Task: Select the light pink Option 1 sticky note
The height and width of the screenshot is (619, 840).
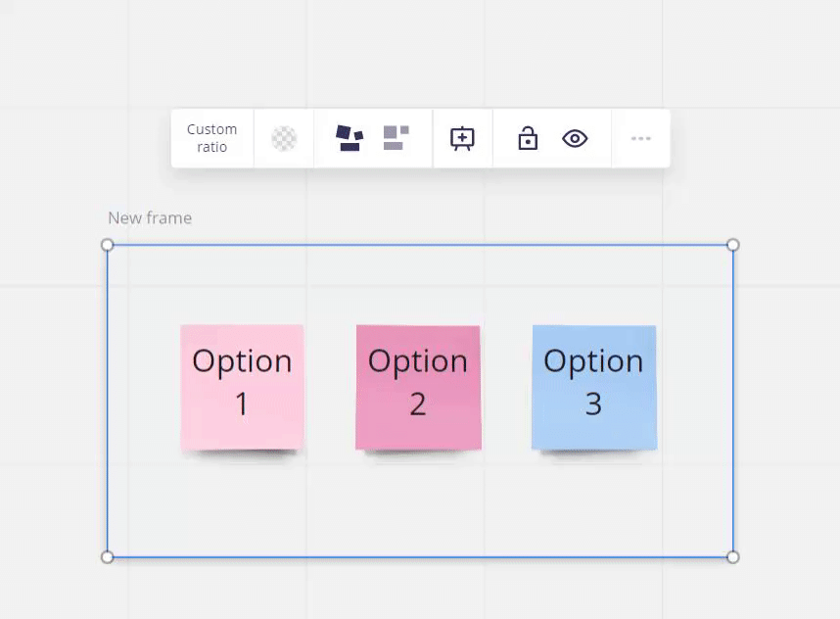Action: pyautogui.click(x=242, y=388)
